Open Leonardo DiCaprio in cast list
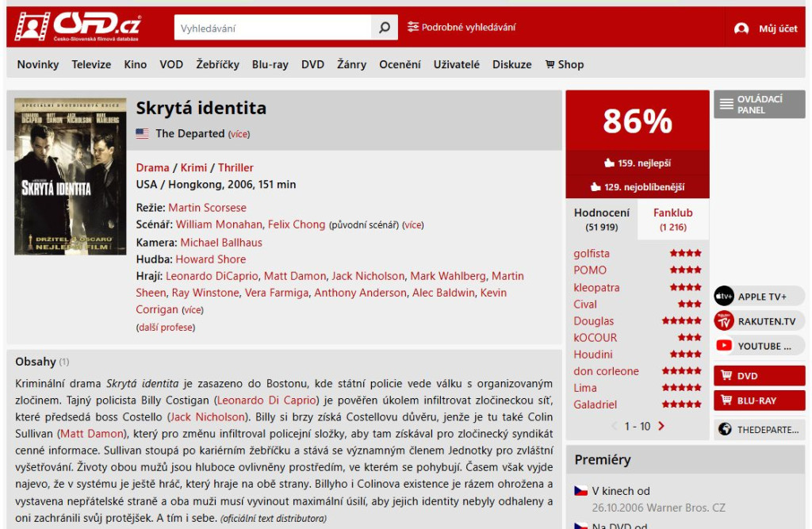812x529 pixels. [x=212, y=276]
